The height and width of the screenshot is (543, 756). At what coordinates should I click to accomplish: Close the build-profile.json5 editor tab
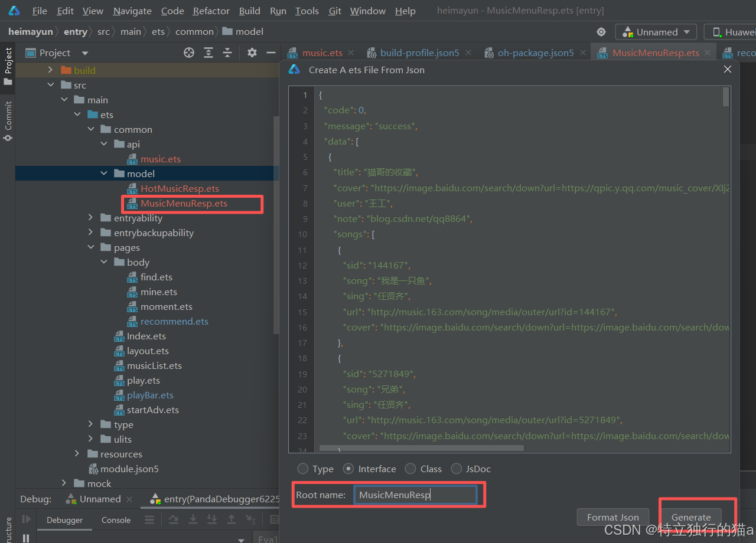click(468, 53)
